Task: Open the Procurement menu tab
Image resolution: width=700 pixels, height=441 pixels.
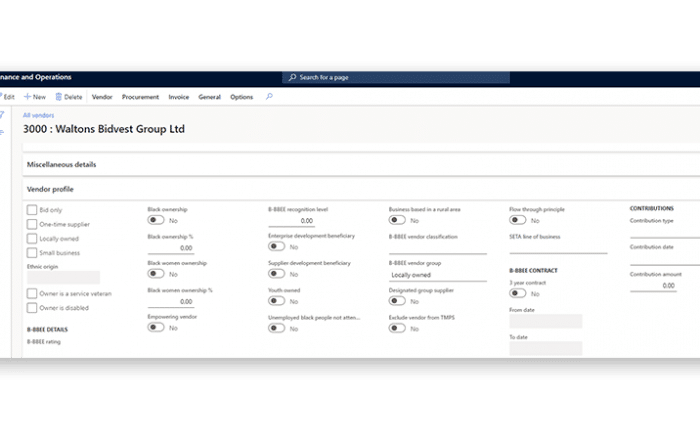Action: (140, 97)
